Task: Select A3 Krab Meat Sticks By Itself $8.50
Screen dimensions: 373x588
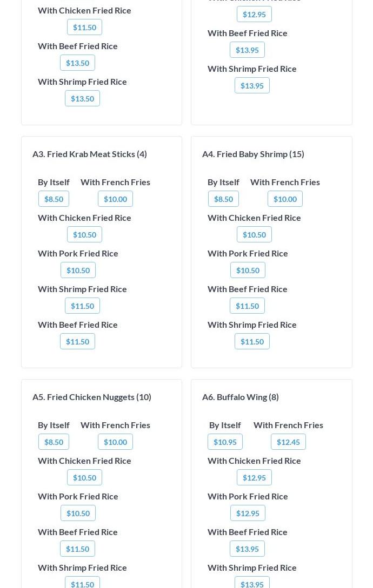Action: (x=54, y=199)
